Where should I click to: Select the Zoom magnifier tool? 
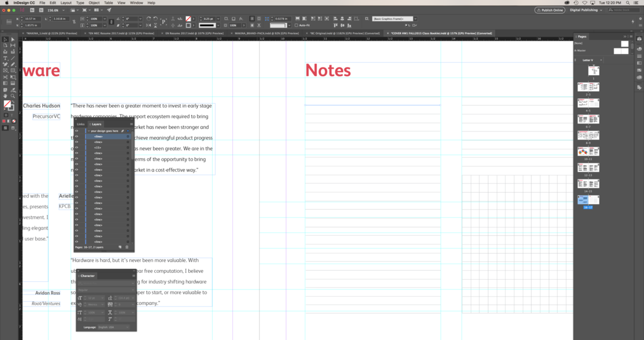(13, 96)
